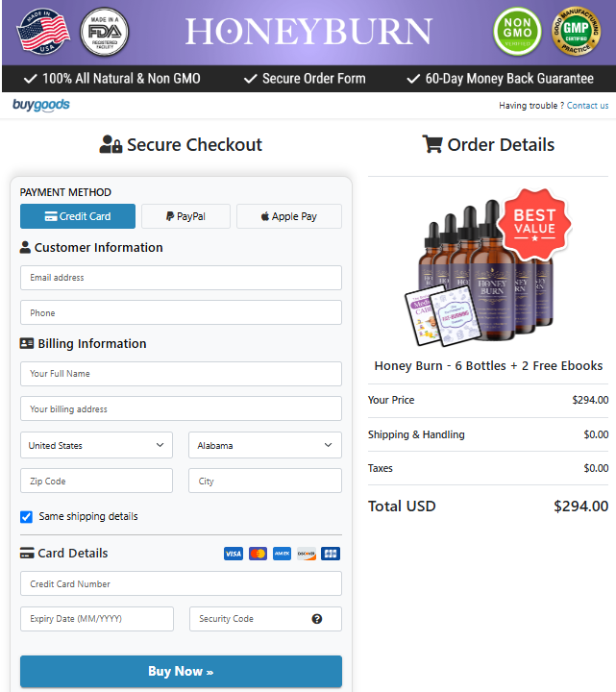Focus the Credit Card Number field
Viewport: 616px width, 692px height.
pos(181,584)
